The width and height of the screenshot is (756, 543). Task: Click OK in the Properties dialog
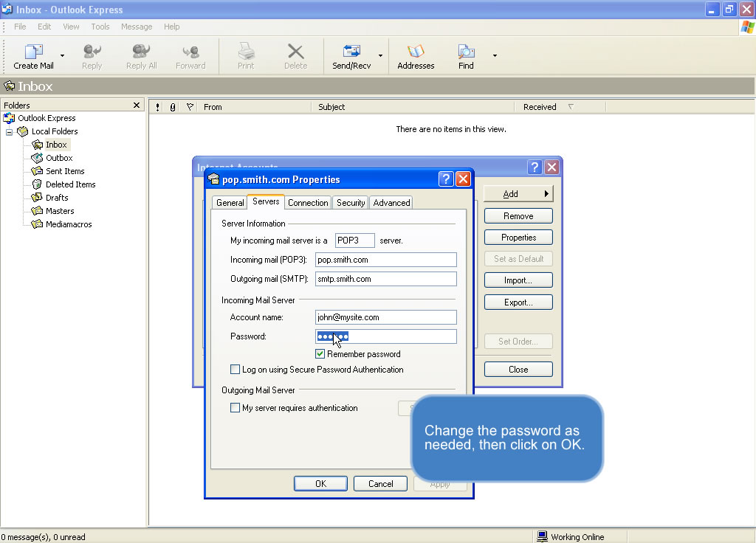pyautogui.click(x=320, y=484)
